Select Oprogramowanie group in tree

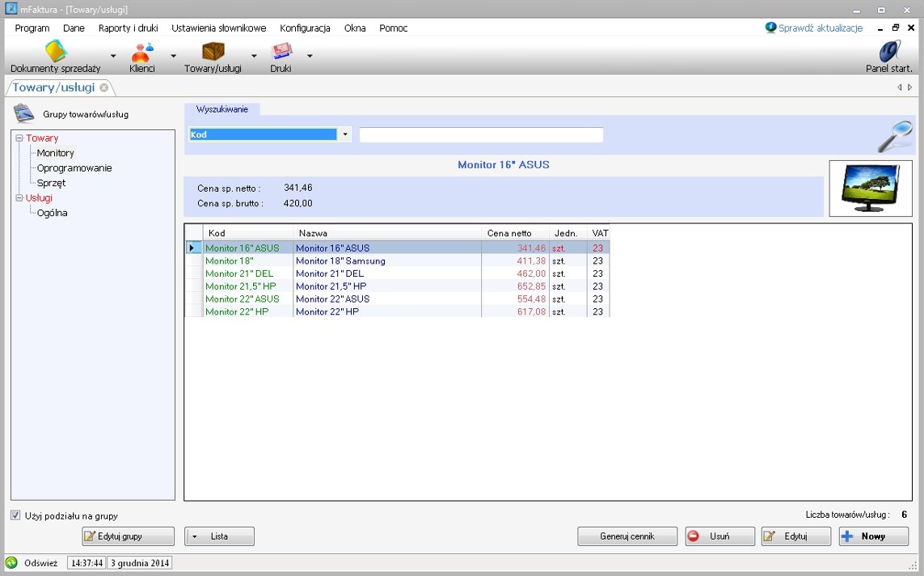click(74, 168)
